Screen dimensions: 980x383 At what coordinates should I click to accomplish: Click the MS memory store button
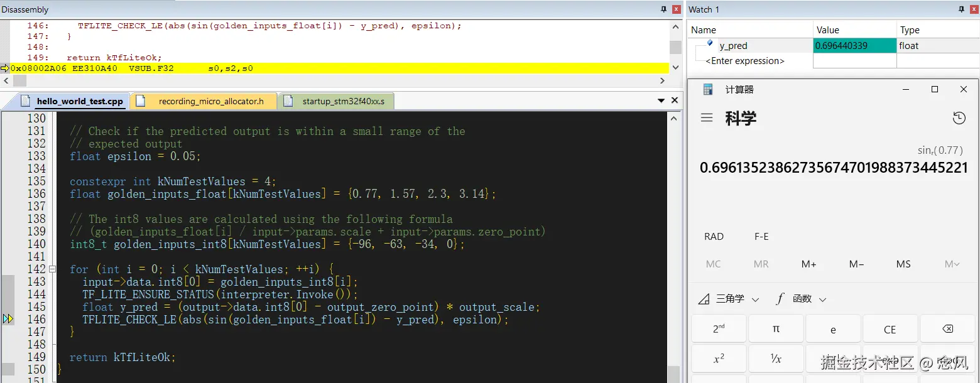point(903,264)
